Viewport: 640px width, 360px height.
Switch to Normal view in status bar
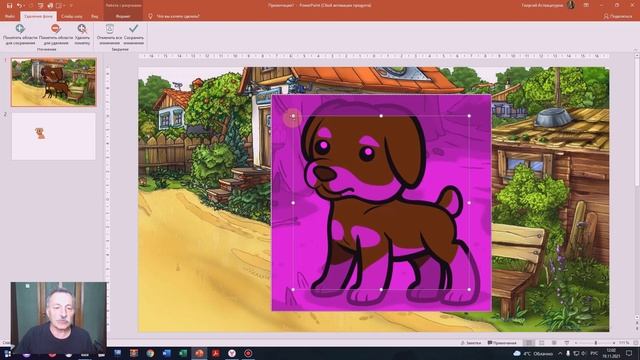pyautogui.click(x=529, y=343)
